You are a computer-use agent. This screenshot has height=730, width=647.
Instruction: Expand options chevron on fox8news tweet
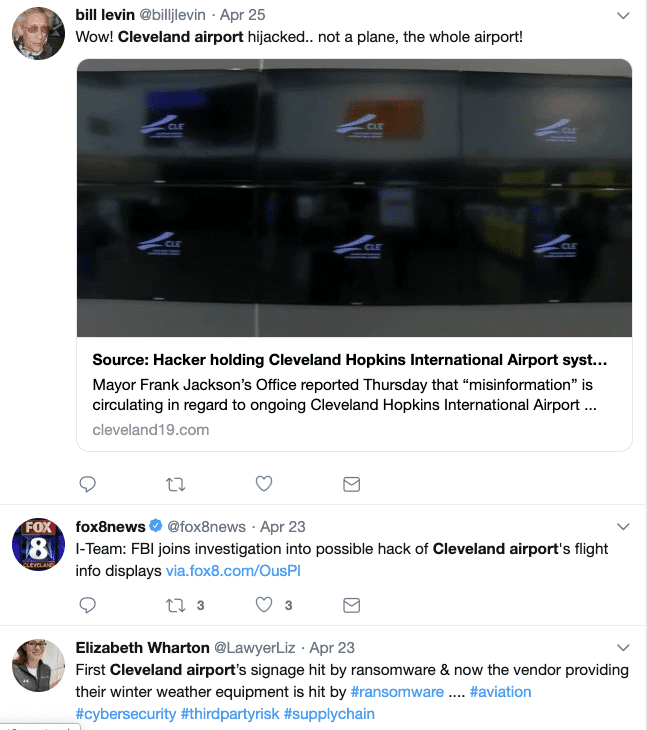pyautogui.click(x=623, y=527)
